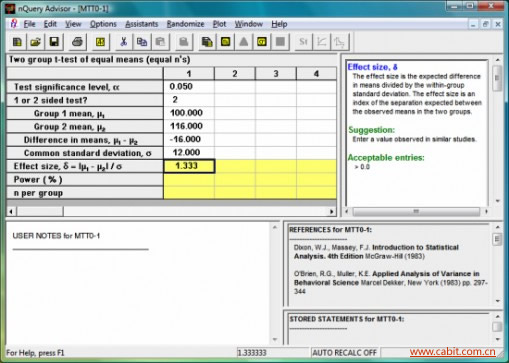Open the Help menu
Viewport: 509px width, 363px height.
tap(279, 24)
